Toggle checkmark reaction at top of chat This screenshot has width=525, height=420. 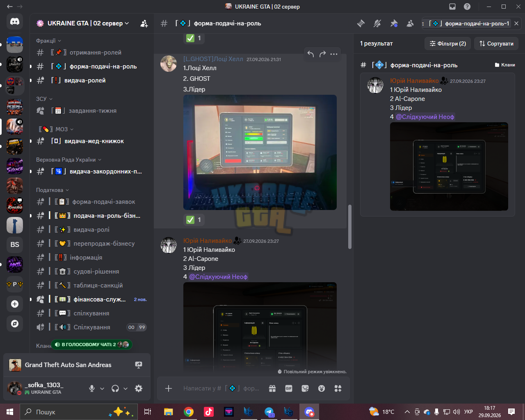194,38
